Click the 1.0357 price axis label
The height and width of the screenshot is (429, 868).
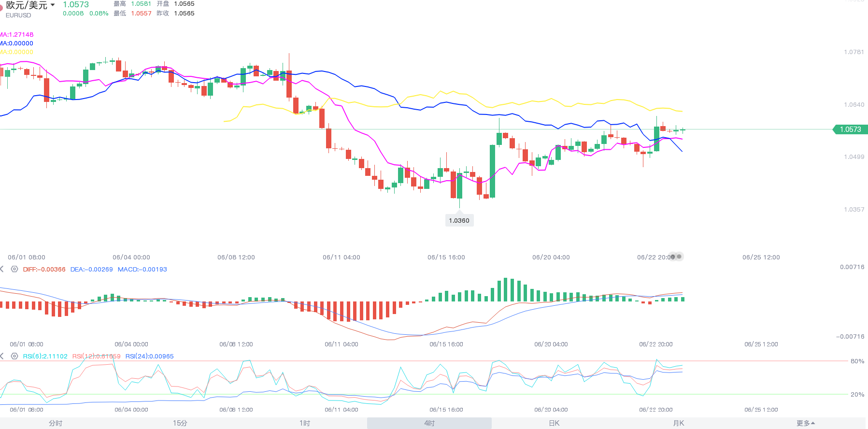coord(854,210)
